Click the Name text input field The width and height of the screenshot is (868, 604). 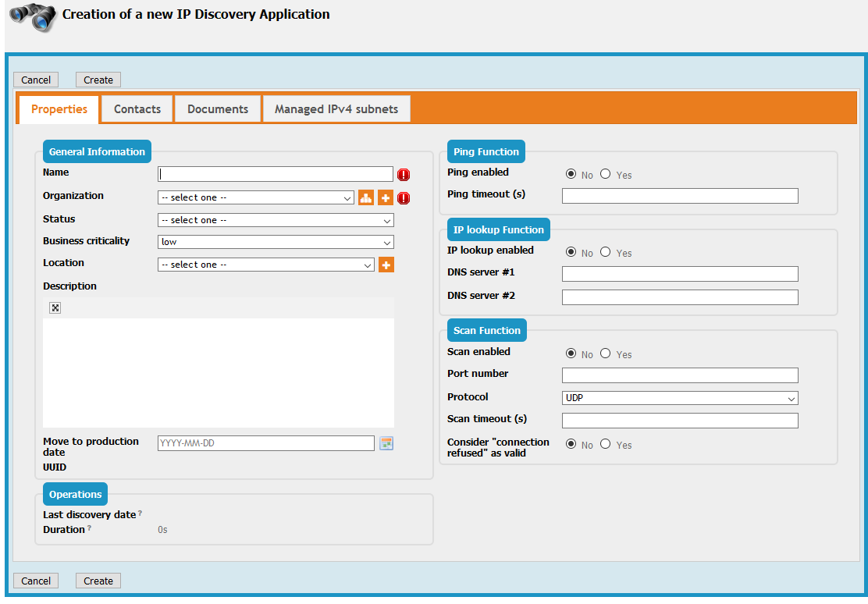(276, 174)
